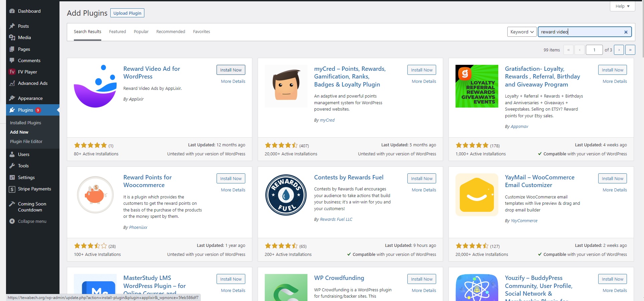This screenshot has width=644, height=301.
Task: Click the FV Player icon
Action: click(12, 72)
